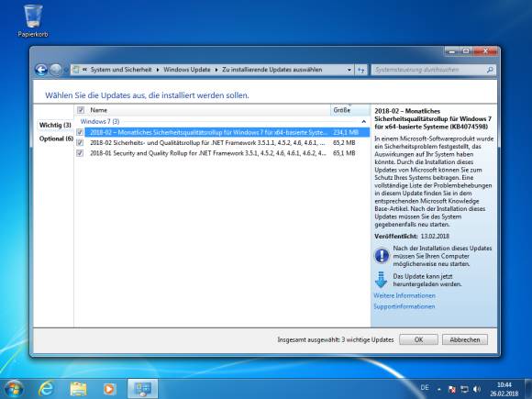Click the control panel icon in address bar

coord(75,70)
